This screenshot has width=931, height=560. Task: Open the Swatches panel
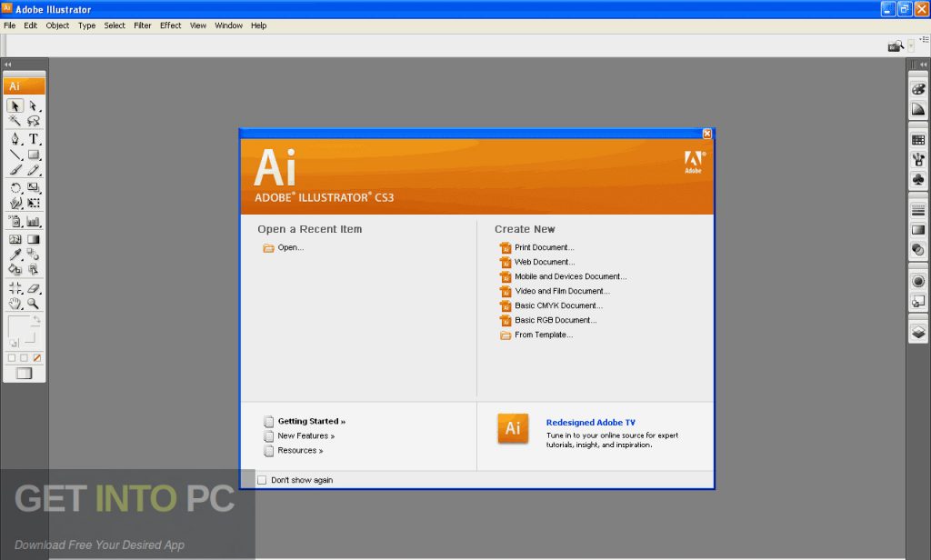tap(918, 140)
